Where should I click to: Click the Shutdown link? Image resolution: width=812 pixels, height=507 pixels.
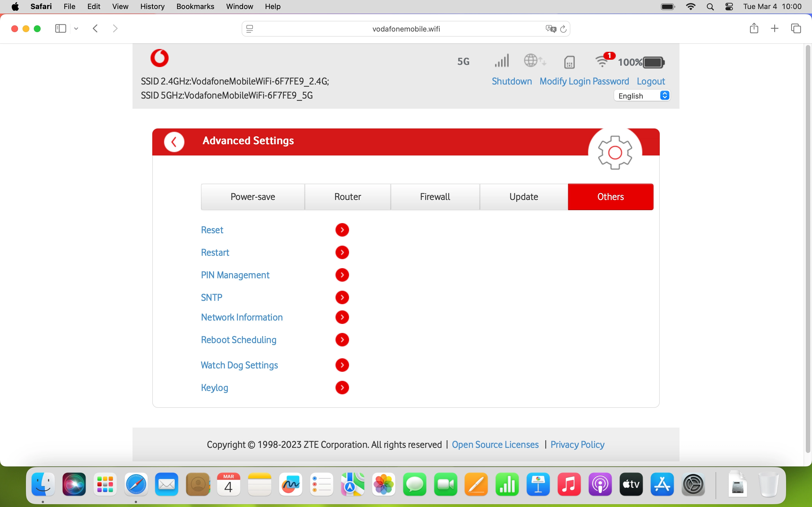pyautogui.click(x=511, y=81)
